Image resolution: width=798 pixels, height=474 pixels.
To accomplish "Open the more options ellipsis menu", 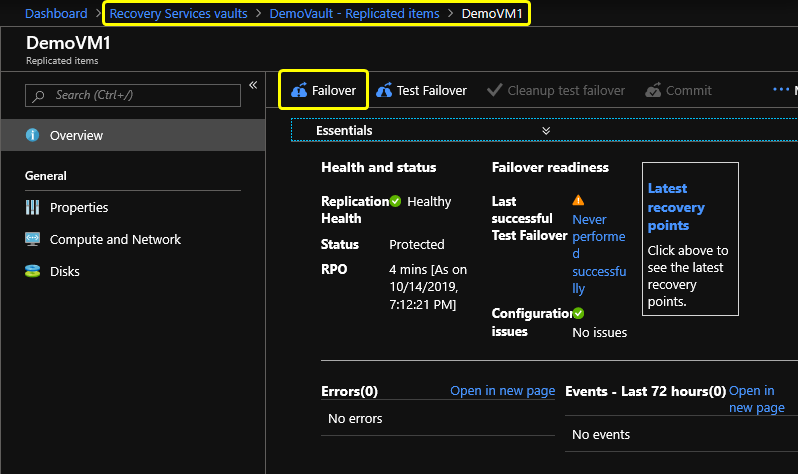I will pyautogui.click(x=781, y=90).
